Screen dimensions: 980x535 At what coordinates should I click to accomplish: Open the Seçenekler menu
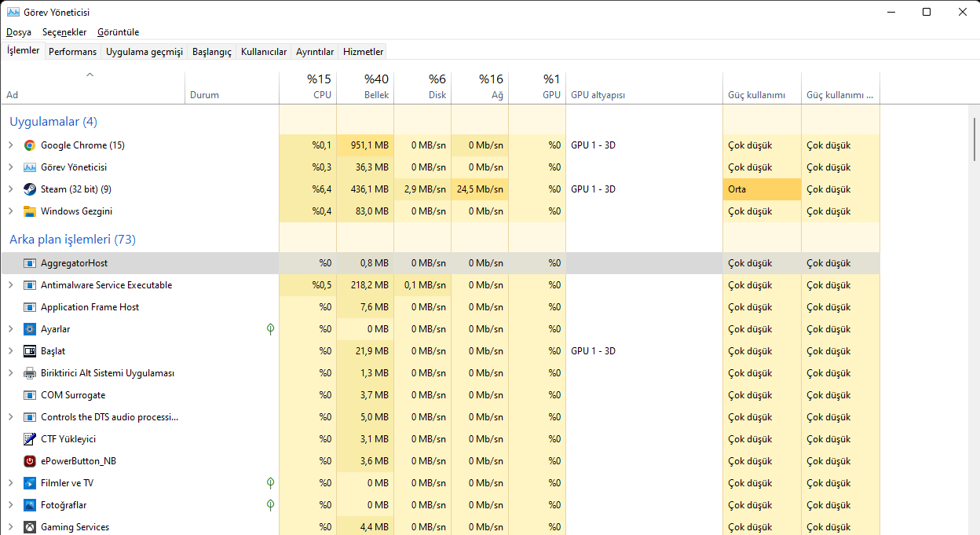tap(63, 32)
